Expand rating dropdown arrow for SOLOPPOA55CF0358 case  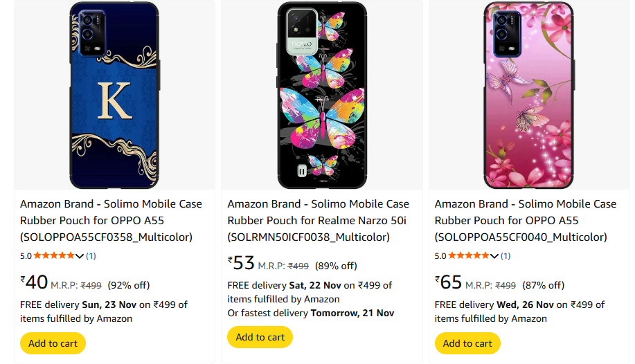pyautogui.click(x=80, y=256)
